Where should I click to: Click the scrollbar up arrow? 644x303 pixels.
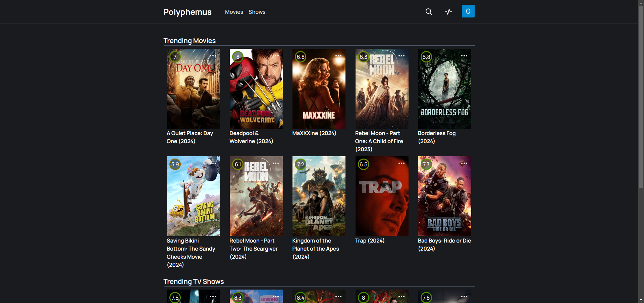tap(641, 3)
